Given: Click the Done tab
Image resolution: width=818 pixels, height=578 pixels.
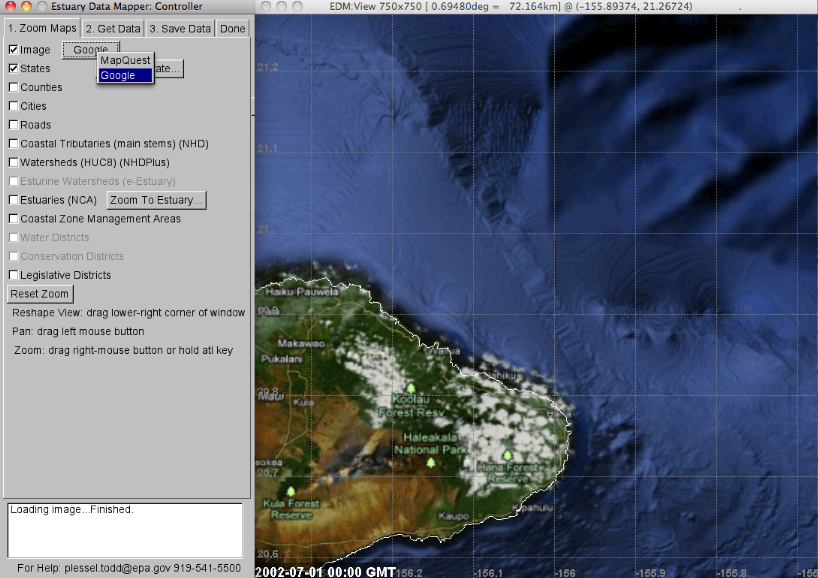Looking at the screenshot, I should click(232, 28).
